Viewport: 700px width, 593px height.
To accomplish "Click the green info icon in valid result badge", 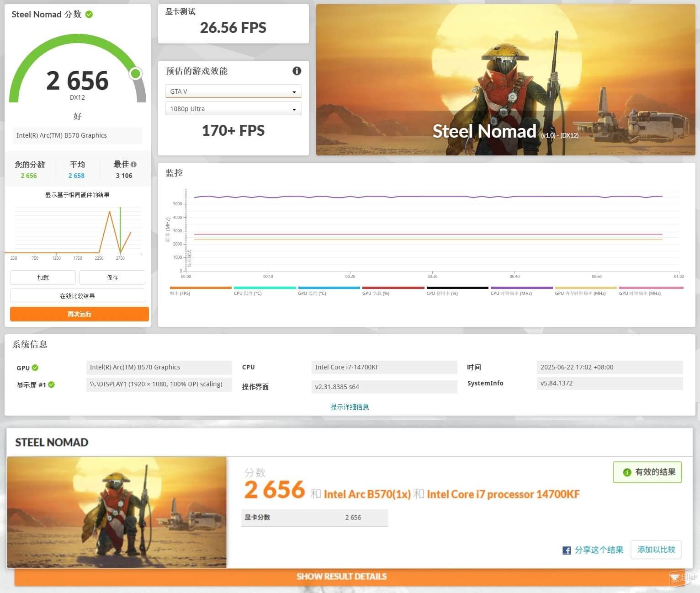I will (627, 472).
